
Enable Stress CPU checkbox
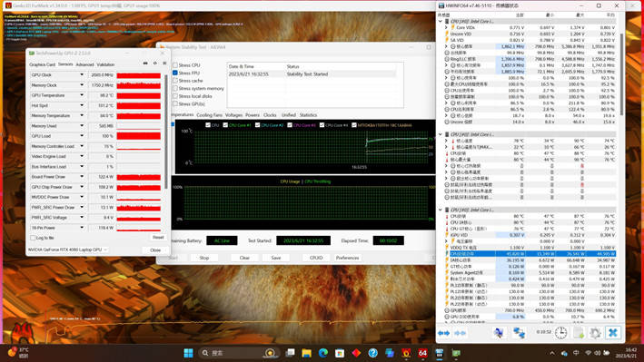[175, 65]
